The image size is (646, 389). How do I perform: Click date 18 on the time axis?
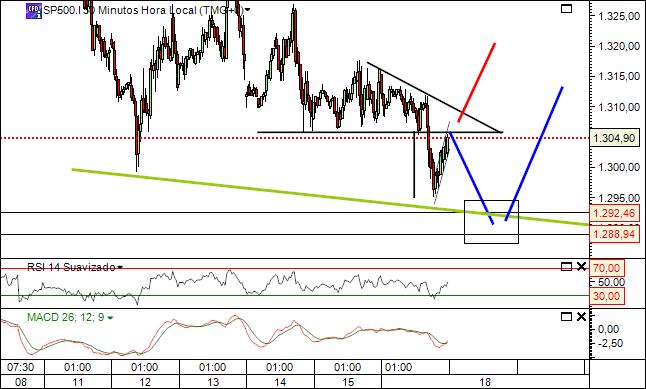[x=484, y=382]
